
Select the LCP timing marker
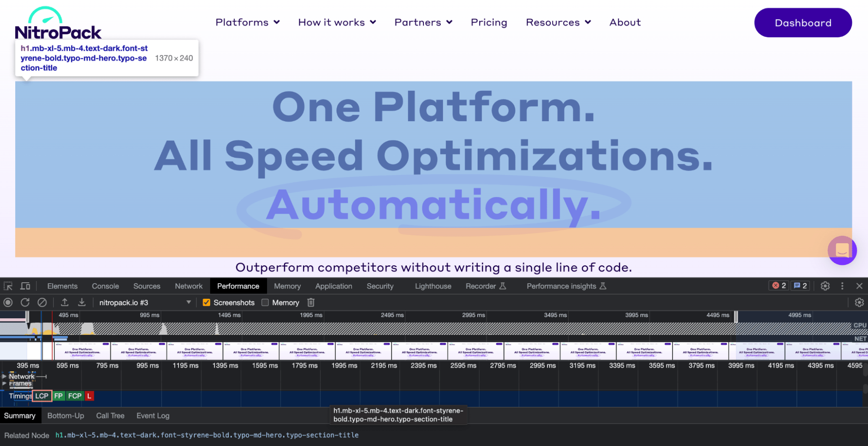pos(42,396)
